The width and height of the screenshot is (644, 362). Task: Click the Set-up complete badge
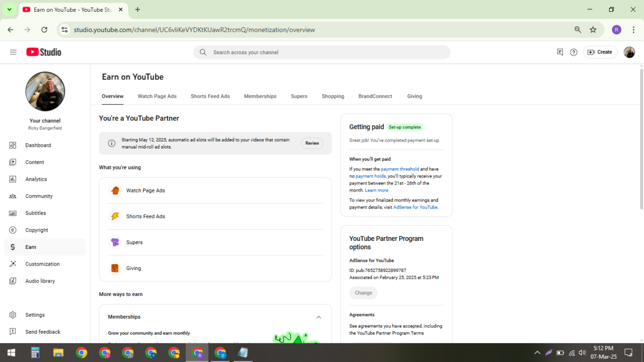pyautogui.click(x=405, y=127)
